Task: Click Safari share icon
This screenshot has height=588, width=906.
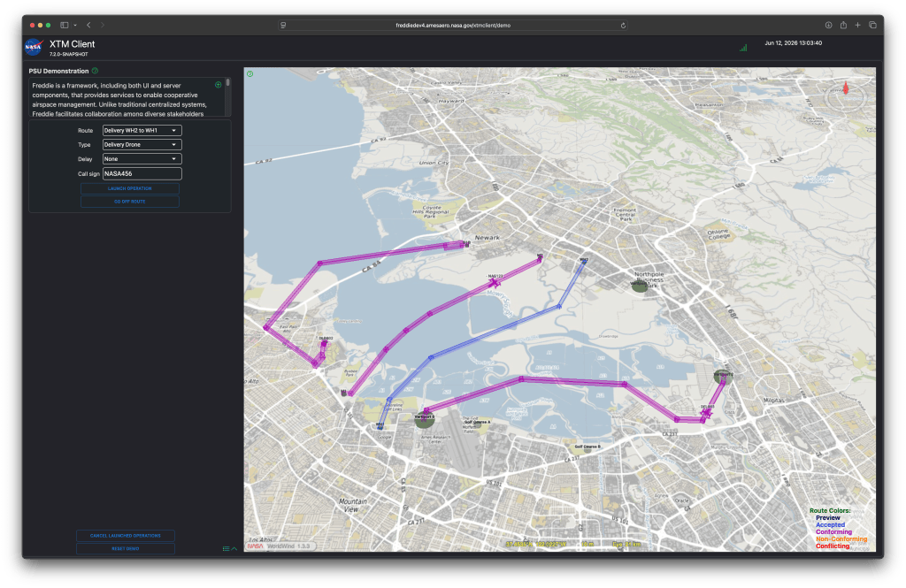Action: click(843, 26)
